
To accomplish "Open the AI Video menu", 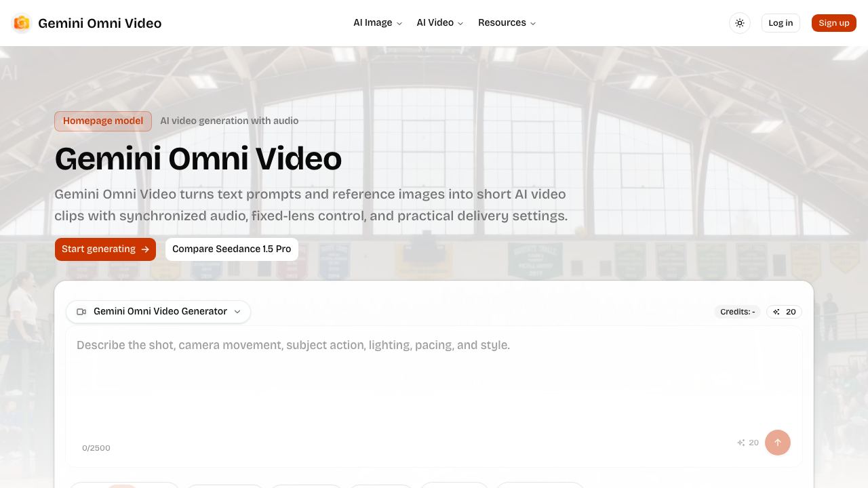I will [x=440, y=23].
